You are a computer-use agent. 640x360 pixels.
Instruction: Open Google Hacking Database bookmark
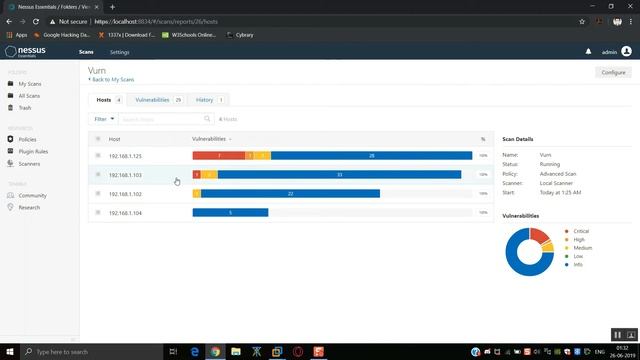pyautogui.click(x=62, y=35)
